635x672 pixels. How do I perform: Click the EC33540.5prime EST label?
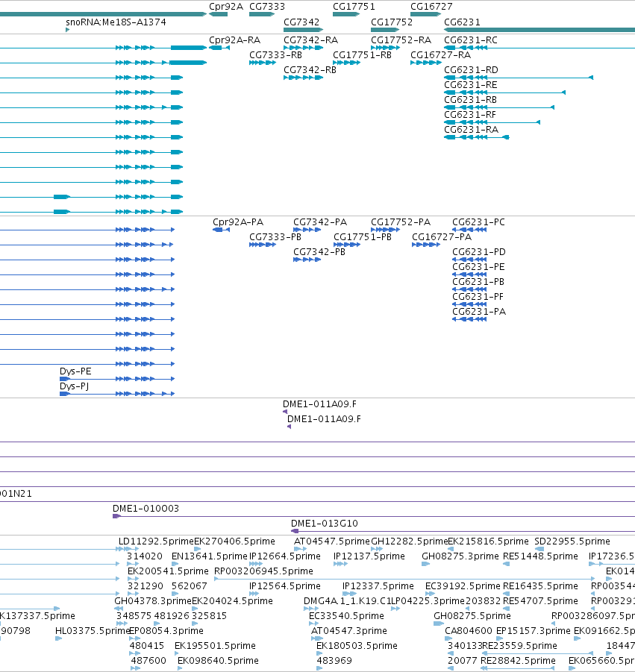(346, 616)
